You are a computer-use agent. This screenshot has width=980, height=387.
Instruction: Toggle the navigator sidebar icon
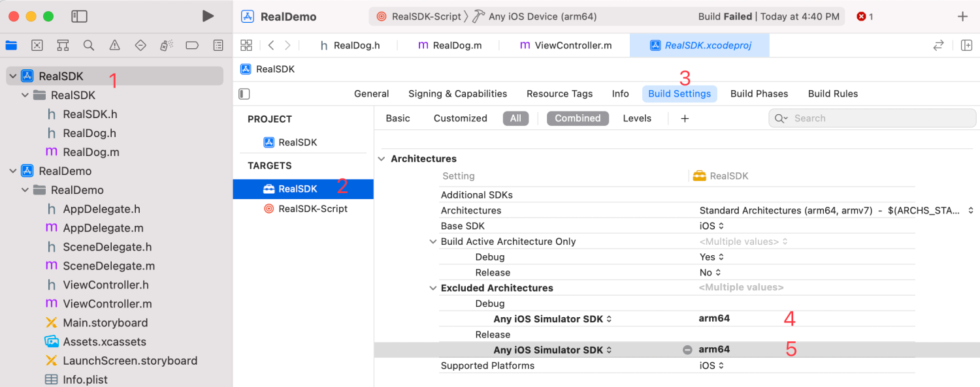pyautogui.click(x=79, y=16)
